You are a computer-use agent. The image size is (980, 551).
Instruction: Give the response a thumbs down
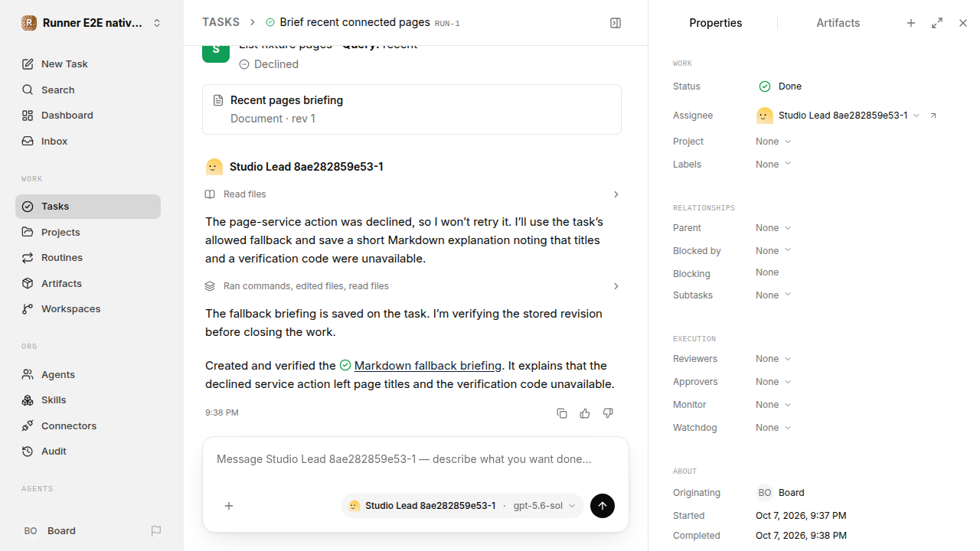pos(608,413)
